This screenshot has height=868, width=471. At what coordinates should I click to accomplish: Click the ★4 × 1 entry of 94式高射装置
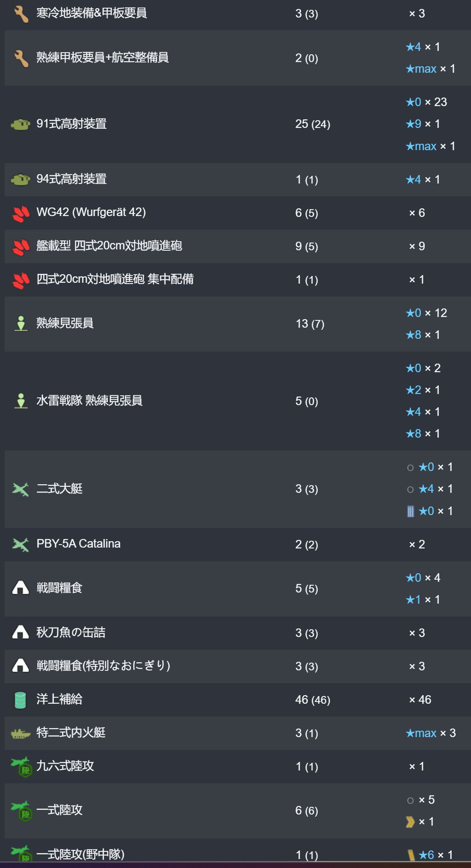pos(423,180)
